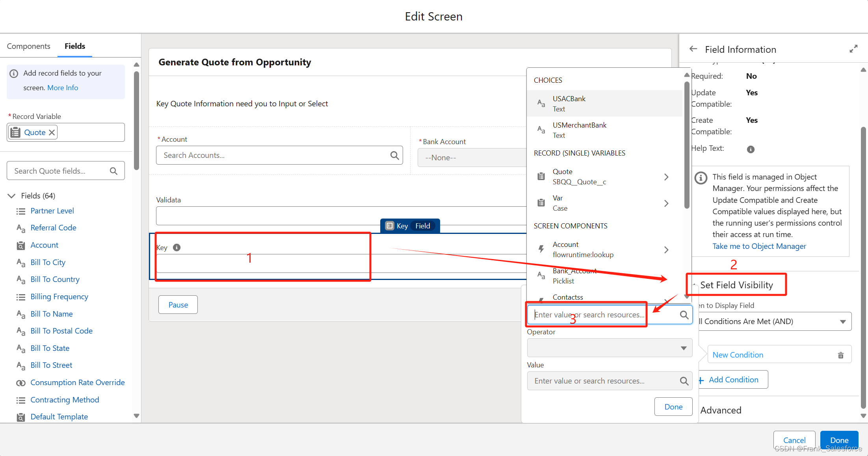Collapse the Fields (64) tree section
The image size is (868, 456).
point(12,196)
